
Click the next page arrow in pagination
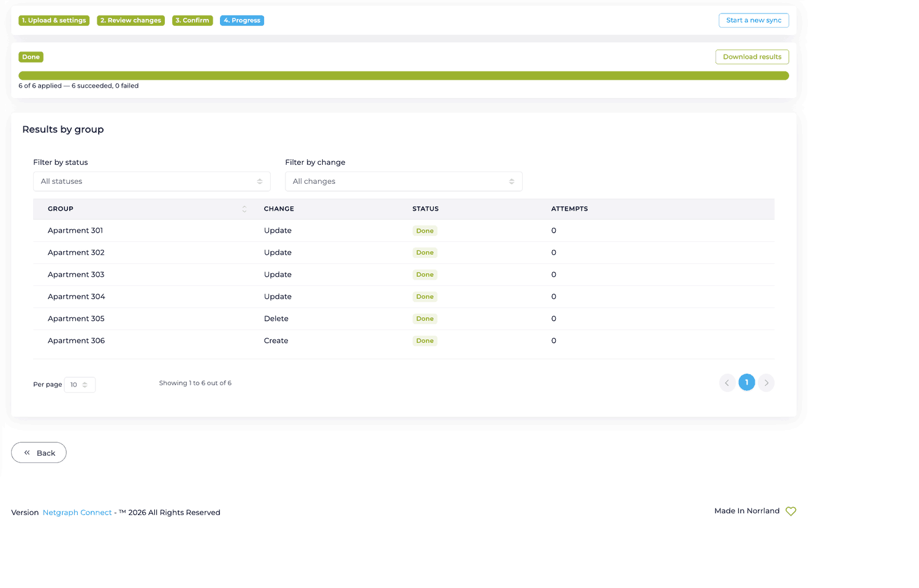tap(766, 383)
